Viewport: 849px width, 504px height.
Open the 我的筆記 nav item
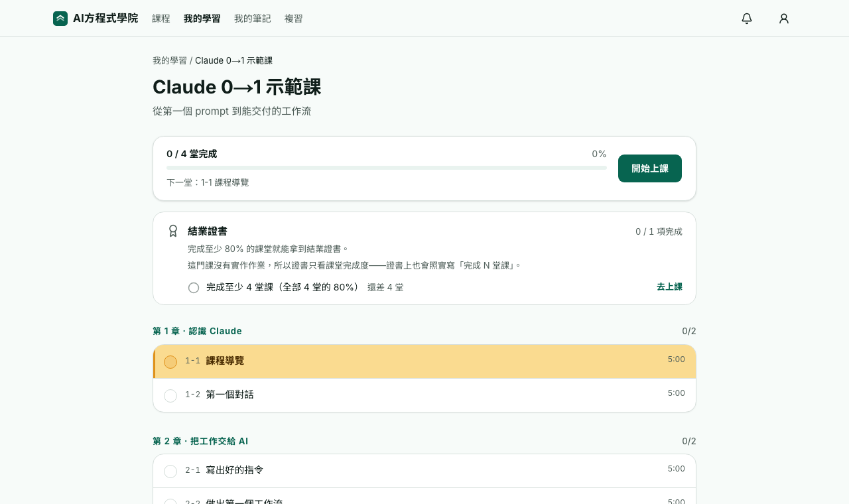coord(253,19)
